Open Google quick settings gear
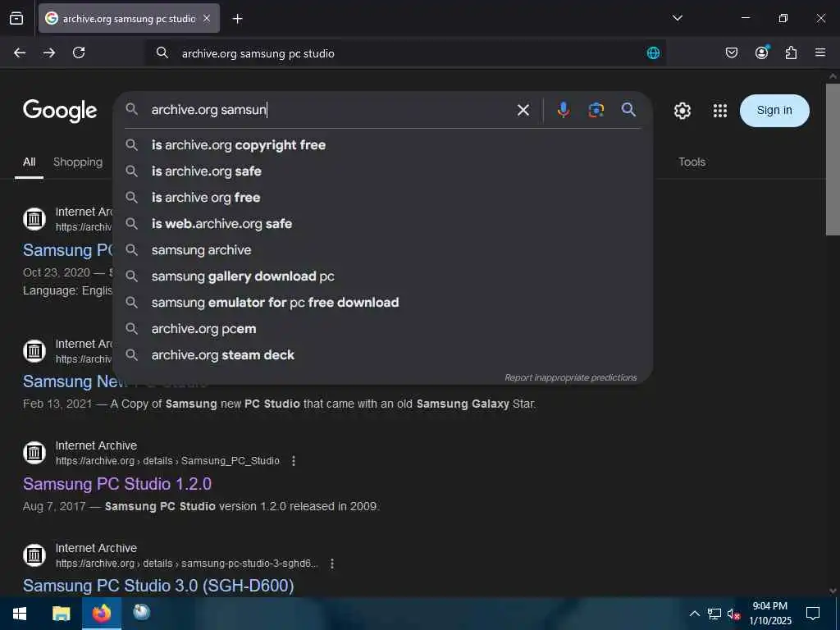840x630 pixels. coord(682,111)
